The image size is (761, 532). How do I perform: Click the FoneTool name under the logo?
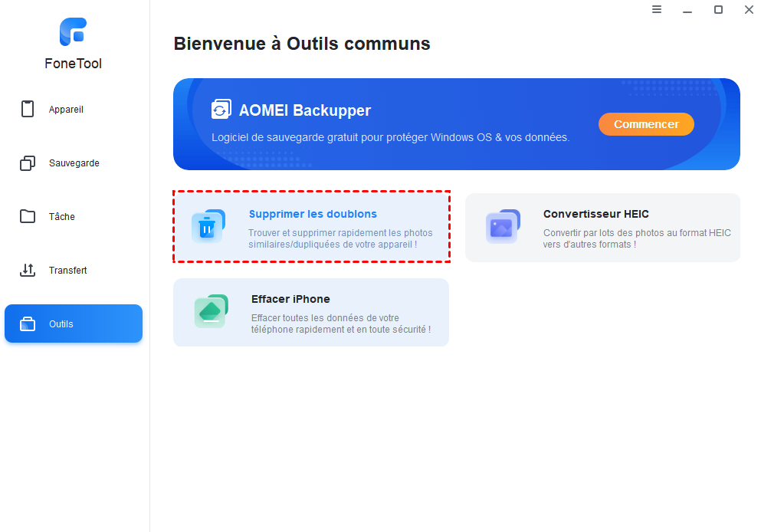click(x=74, y=64)
